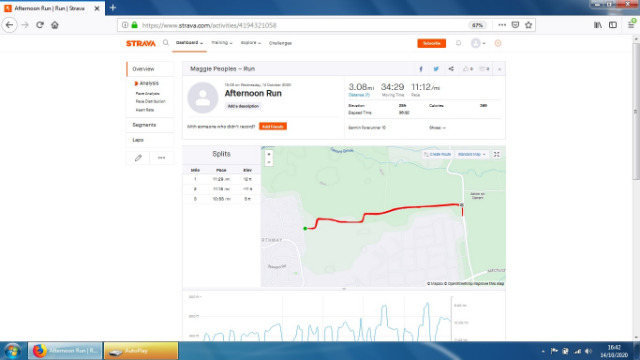Open map fullscreen icon

pyautogui.click(x=496, y=154)
